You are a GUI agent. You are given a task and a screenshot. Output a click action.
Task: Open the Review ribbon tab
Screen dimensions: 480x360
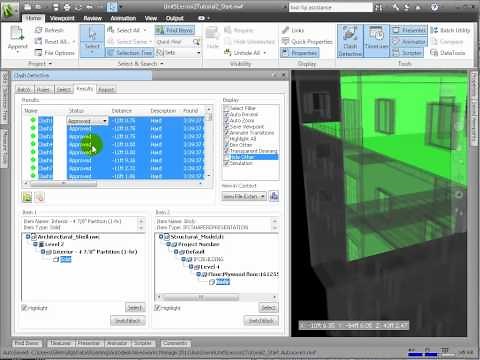tap(93, 18)
